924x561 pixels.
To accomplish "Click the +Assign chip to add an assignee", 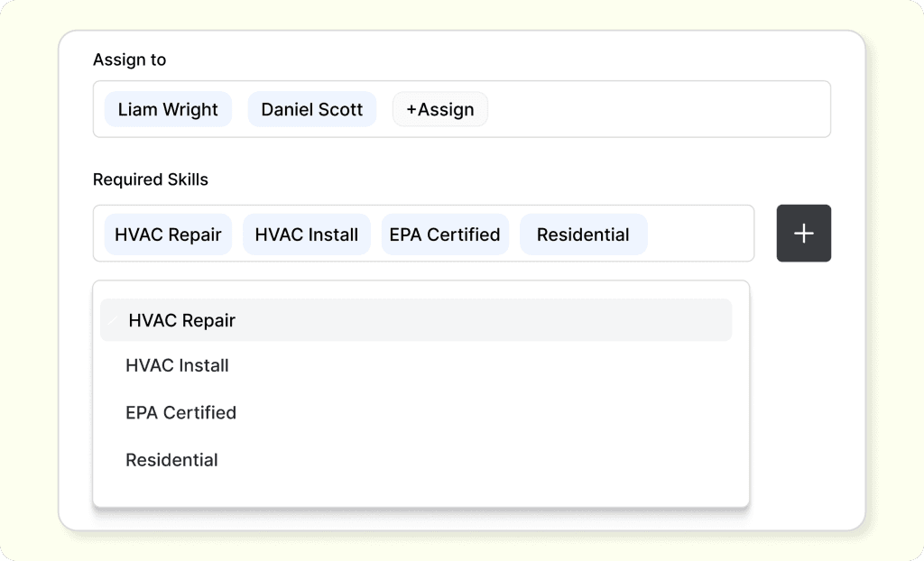I will point(439,109).
